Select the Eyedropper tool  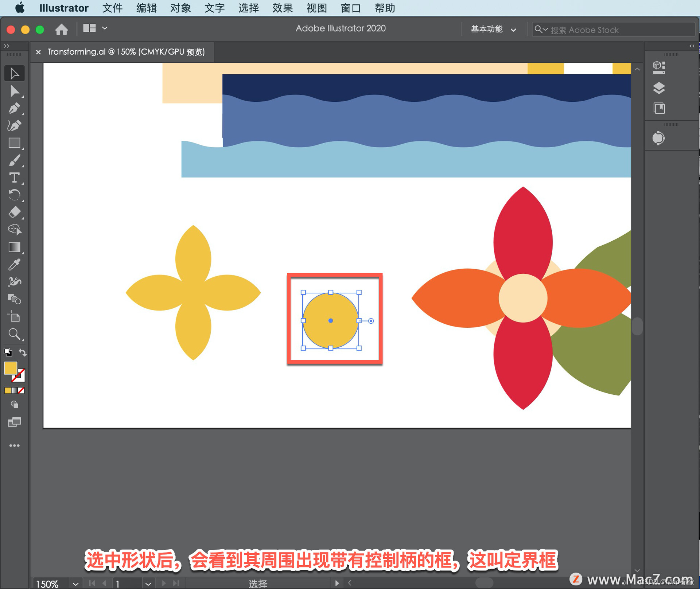14,265
